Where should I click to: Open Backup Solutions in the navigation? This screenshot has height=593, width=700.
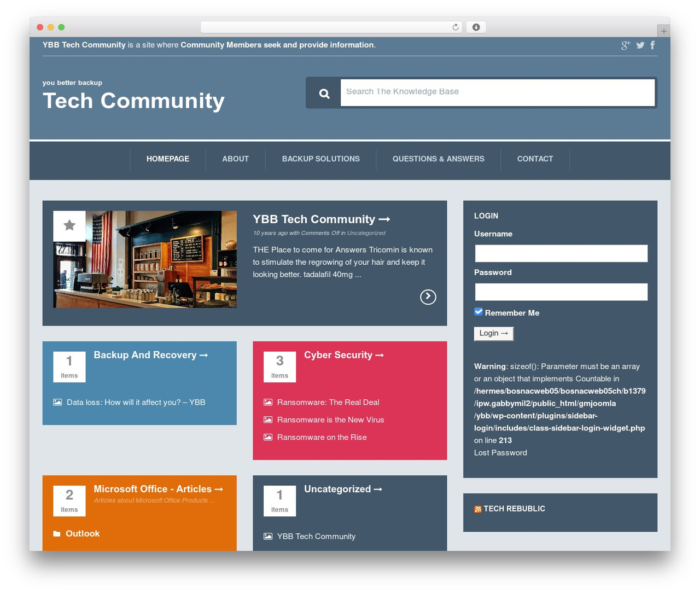pyautogui.click(x=321, y=159)
